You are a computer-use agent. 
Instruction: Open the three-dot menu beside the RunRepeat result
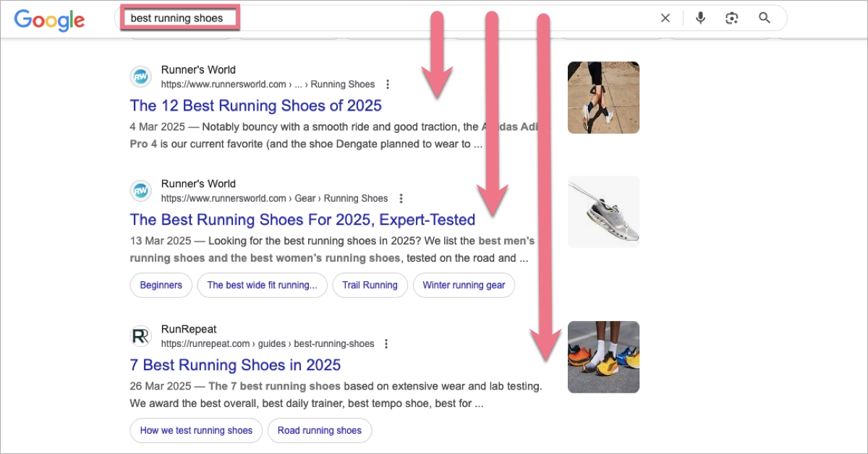coord(386,343)
